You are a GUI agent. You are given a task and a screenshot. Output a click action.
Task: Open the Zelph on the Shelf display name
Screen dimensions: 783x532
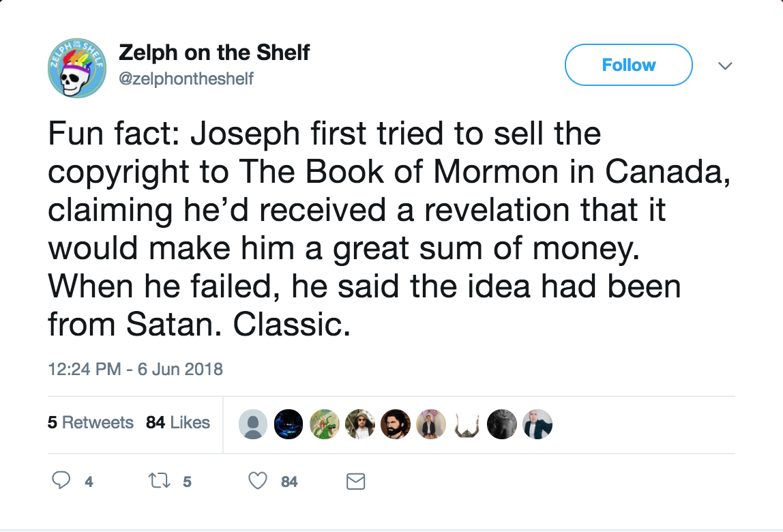point(214,53)
